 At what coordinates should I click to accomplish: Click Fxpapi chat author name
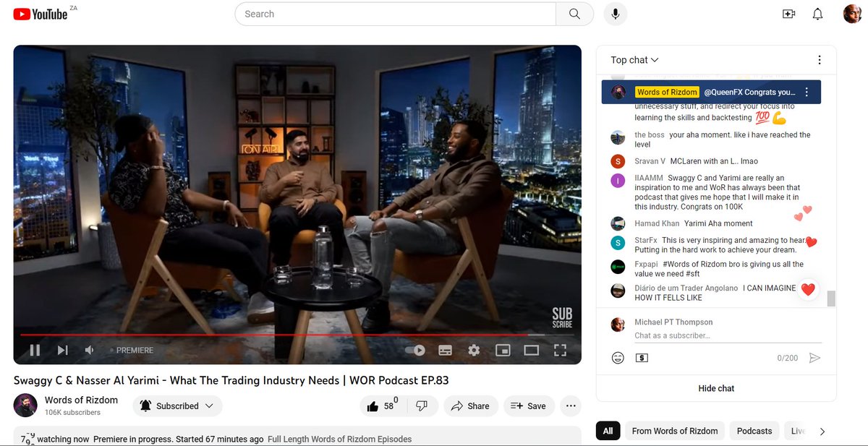[x=646, y=265]
